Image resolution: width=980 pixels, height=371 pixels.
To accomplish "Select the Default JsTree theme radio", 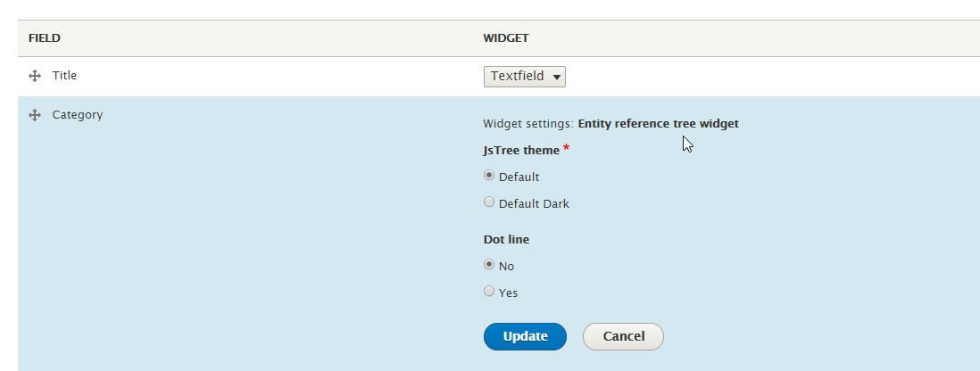I will (488, 176).
